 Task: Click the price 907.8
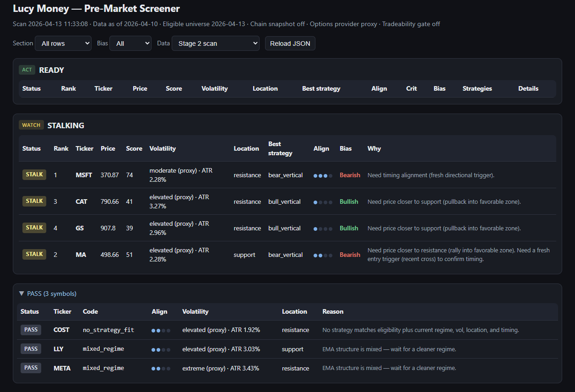tap(108, 228)
